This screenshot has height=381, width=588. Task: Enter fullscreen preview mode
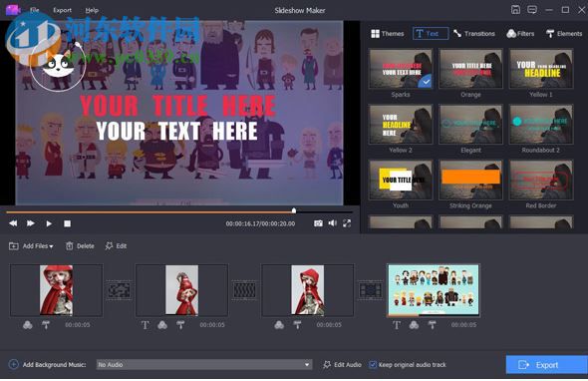click(347, 223)
